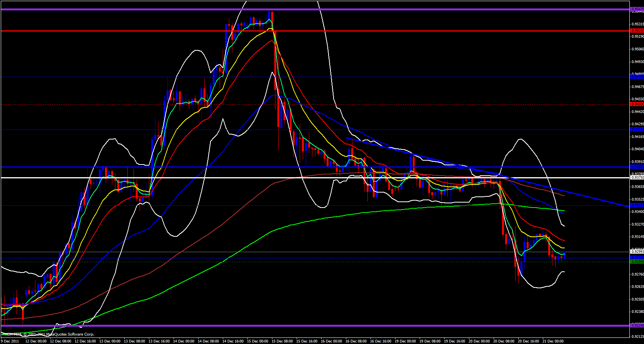Viewport: 644px width, 344px height.
Task: Click the blue 0.93860 price label
Action: [637, 167]
